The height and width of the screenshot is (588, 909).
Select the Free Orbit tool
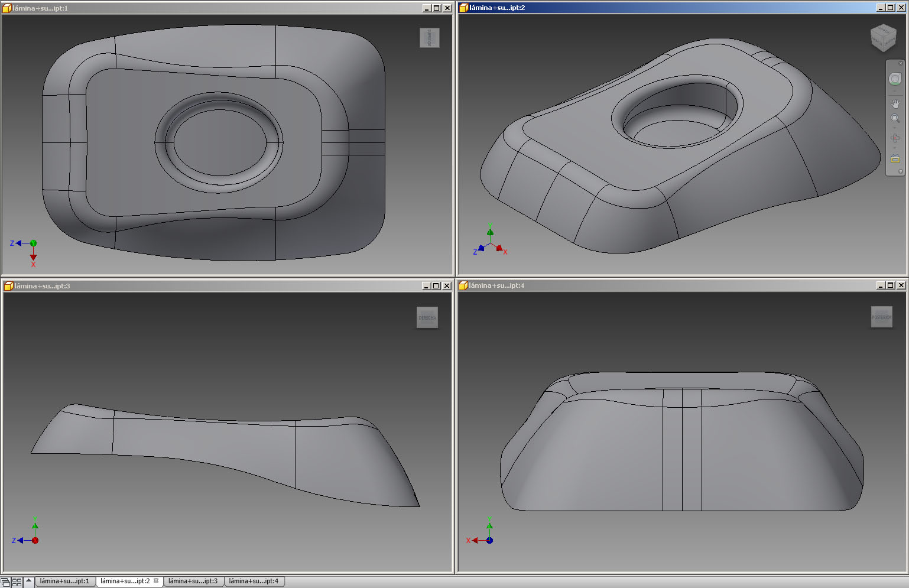click(895, 138)
